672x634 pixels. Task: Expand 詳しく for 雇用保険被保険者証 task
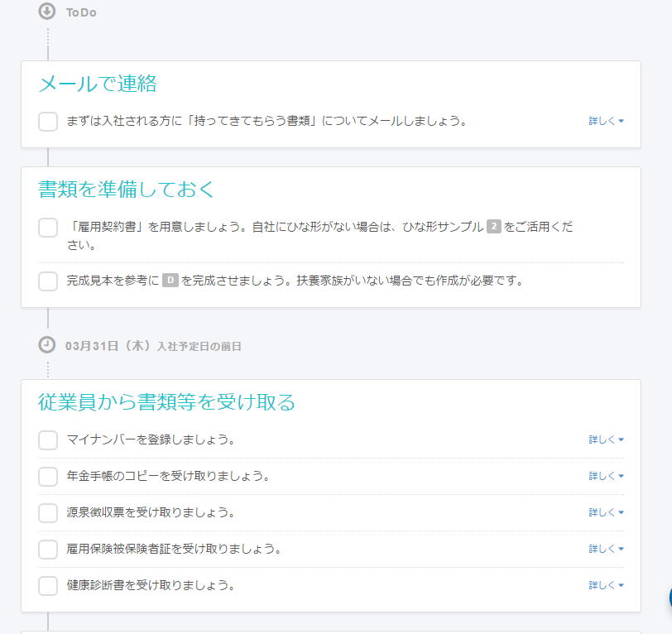606,549
